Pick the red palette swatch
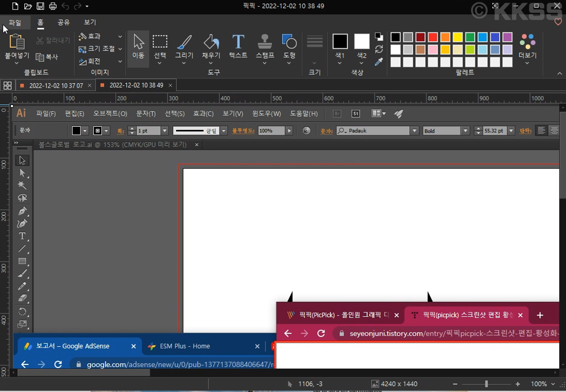Screen dimensions: 566x392 coord(433,37)
